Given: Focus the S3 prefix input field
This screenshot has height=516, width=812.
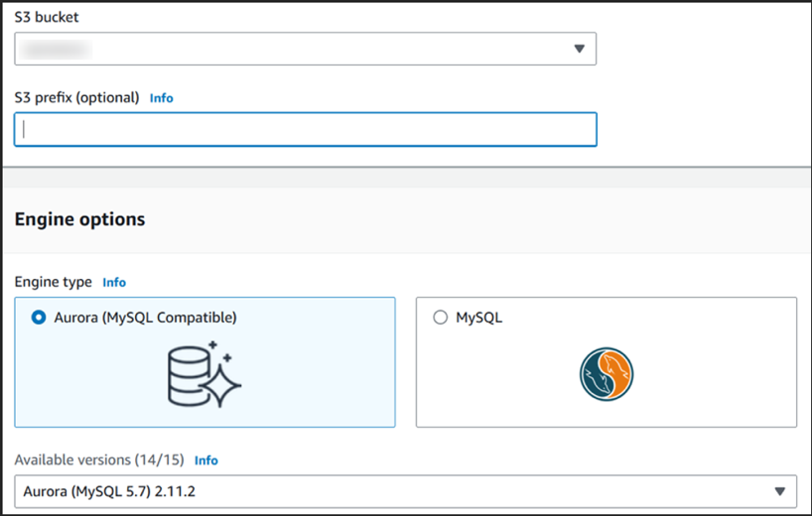Looking at the screenshot, I should click(x=305, y=129).
